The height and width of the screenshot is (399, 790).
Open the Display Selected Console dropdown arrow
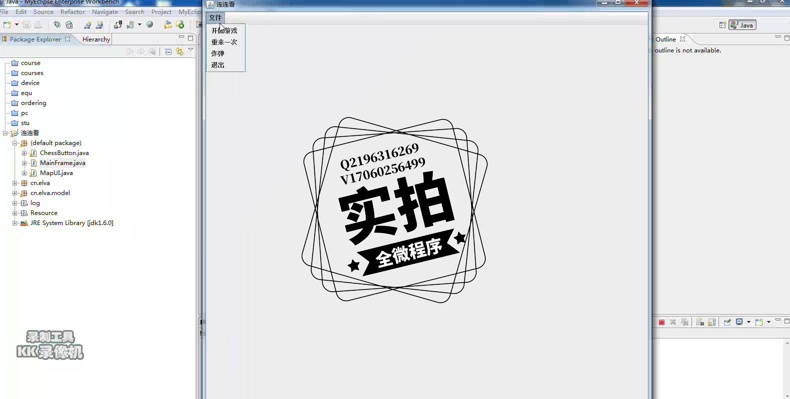(748, 322)
